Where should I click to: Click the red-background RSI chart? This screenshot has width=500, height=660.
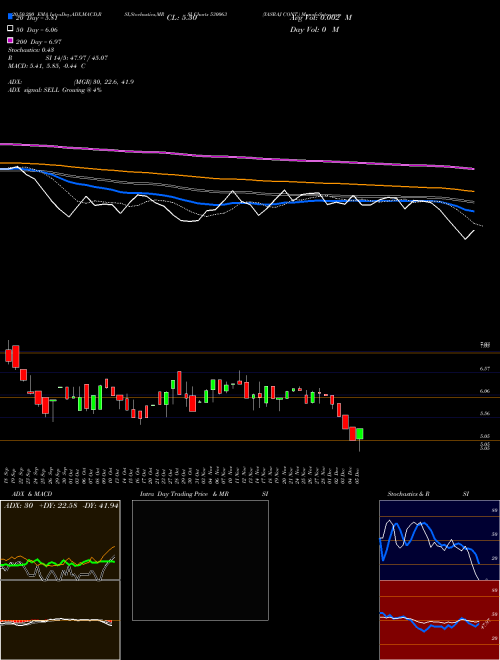[x=439, y=620]
